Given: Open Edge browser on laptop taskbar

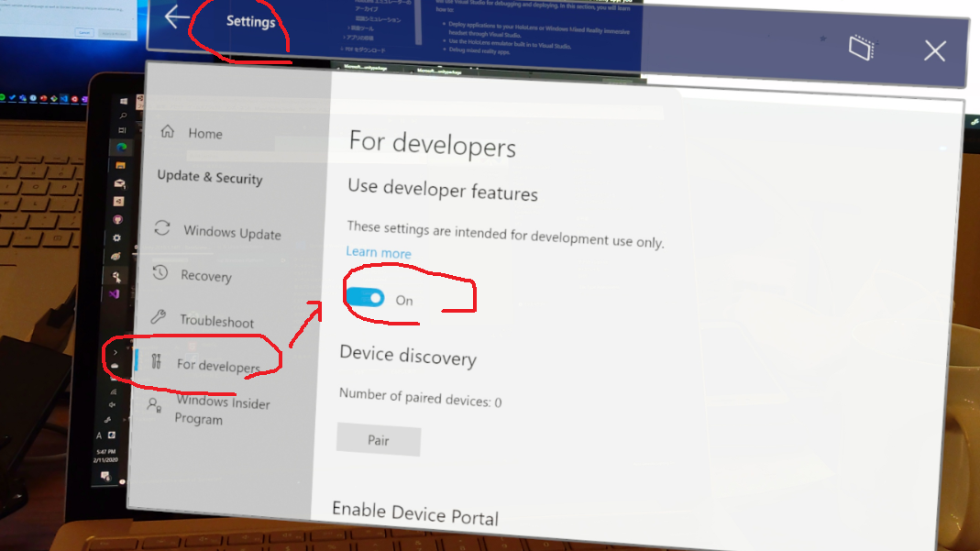Looking at the screenshot, I should click(x=121, y=148).
